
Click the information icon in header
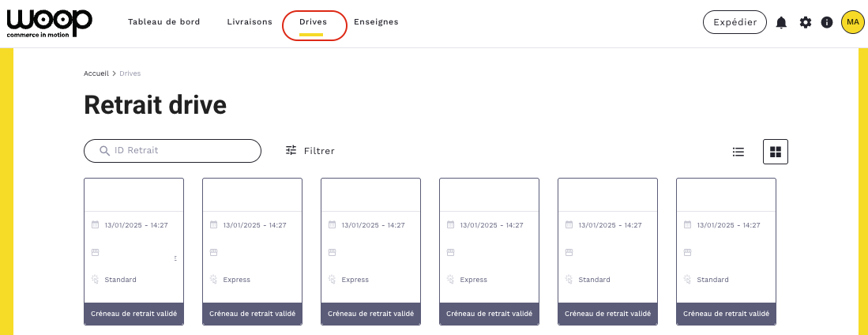click(827, 23)
